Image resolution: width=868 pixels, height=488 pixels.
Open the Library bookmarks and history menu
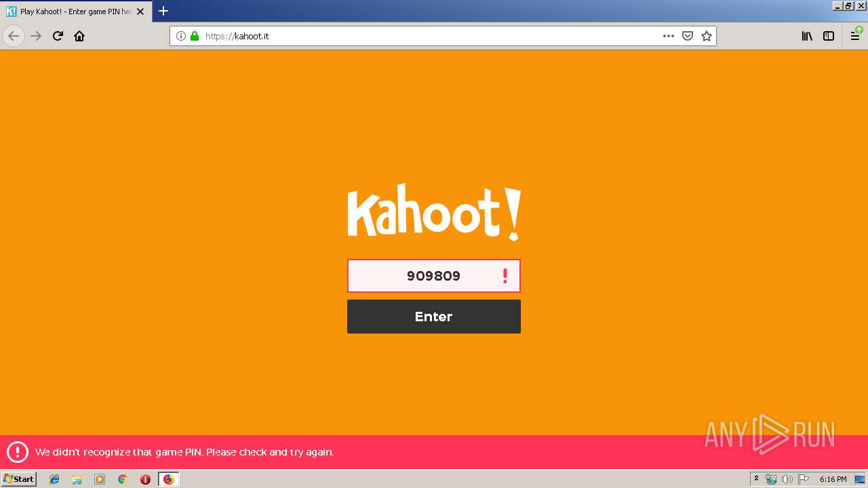(x=807, y=36)
